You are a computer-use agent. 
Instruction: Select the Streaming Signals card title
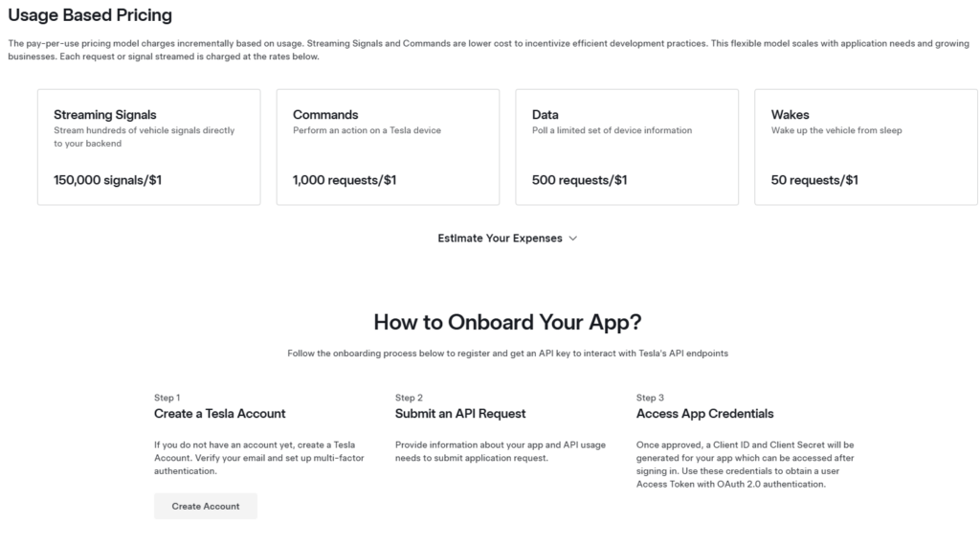pyautogui.click(x=105, y=115)
